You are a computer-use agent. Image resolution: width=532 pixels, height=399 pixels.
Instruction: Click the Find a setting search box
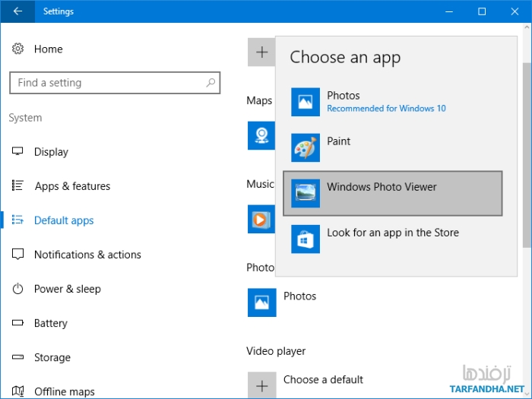click(x=115, y=82)
